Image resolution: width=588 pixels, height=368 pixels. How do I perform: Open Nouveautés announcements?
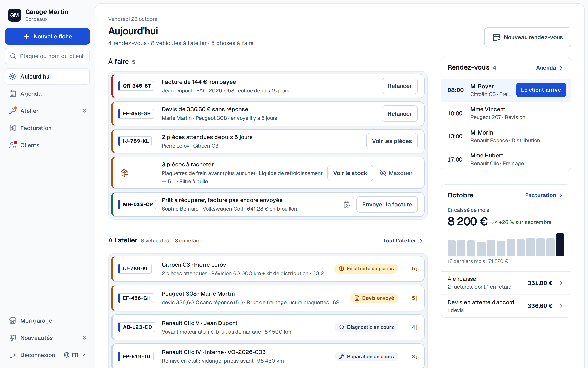coord(47,338)
